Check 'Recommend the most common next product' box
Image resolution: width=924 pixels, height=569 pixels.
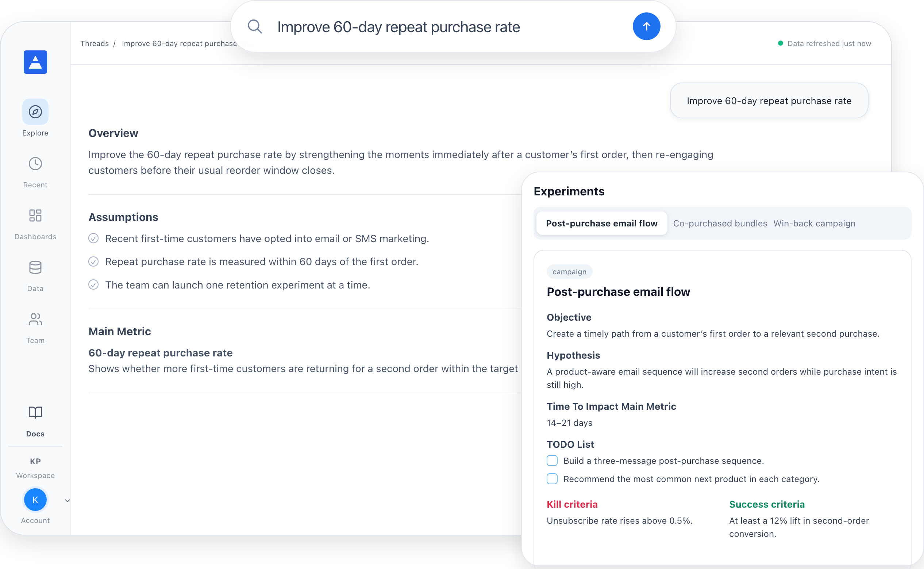coord(552,479)
